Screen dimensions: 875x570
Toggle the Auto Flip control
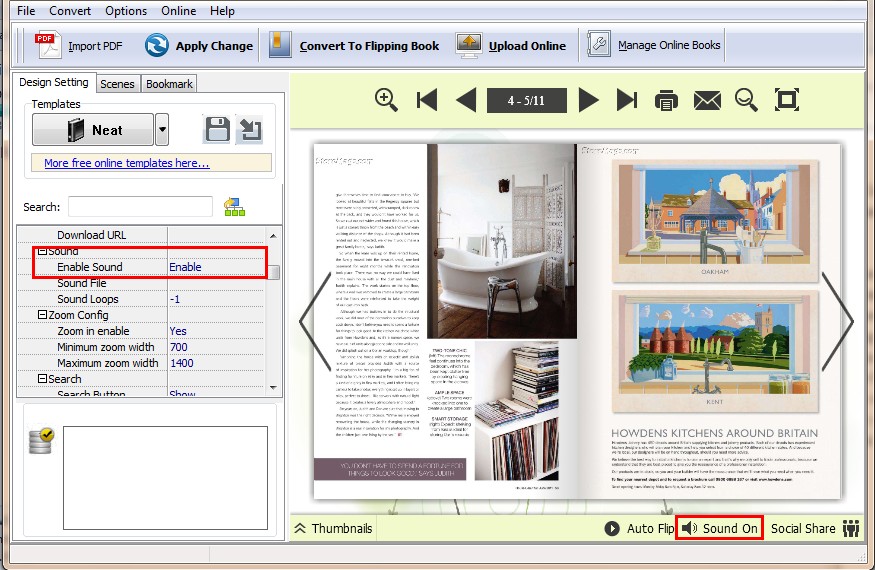pos(640,528)
